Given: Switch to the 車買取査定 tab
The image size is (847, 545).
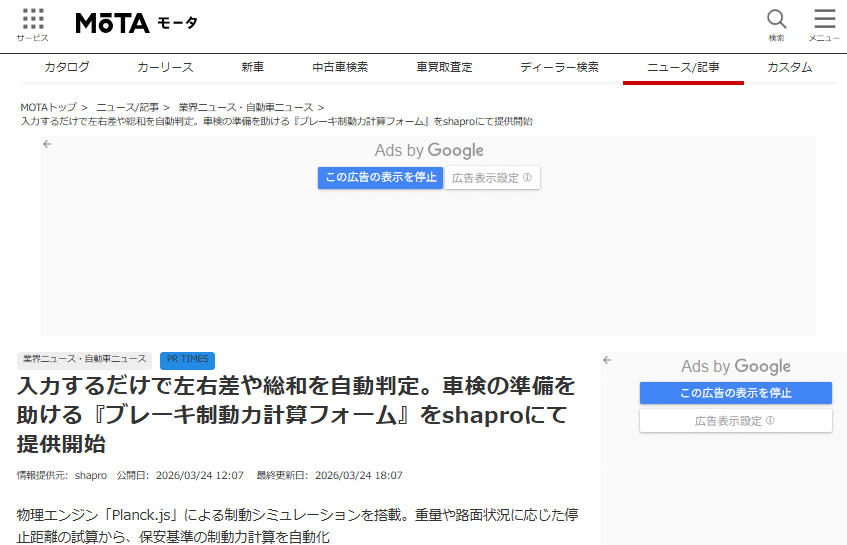Looking at the screenshot, I should click(x=444, y=67).
